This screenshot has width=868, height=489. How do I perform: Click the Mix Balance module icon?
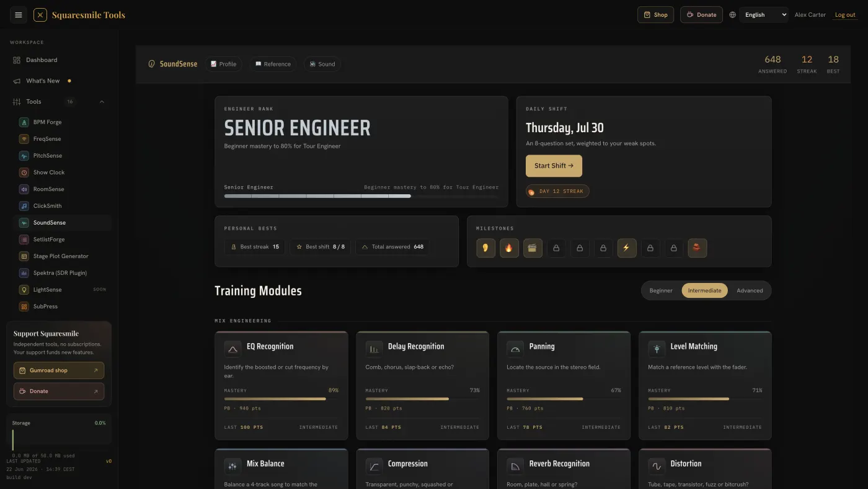232,466
